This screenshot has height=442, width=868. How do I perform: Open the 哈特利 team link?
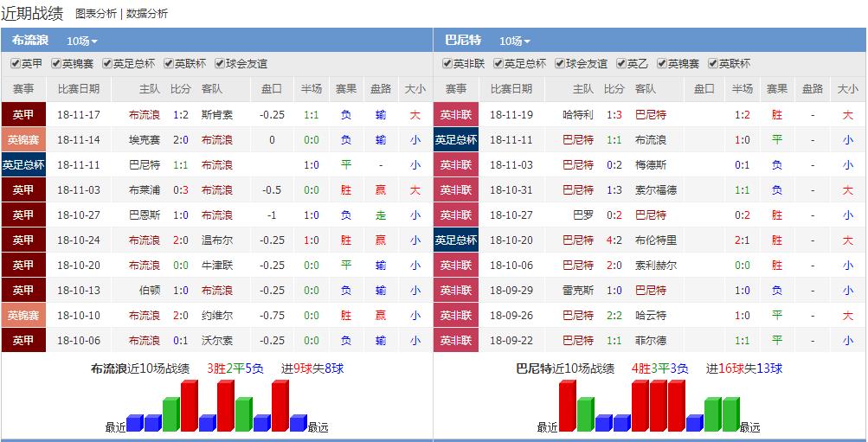click(578, 114)
